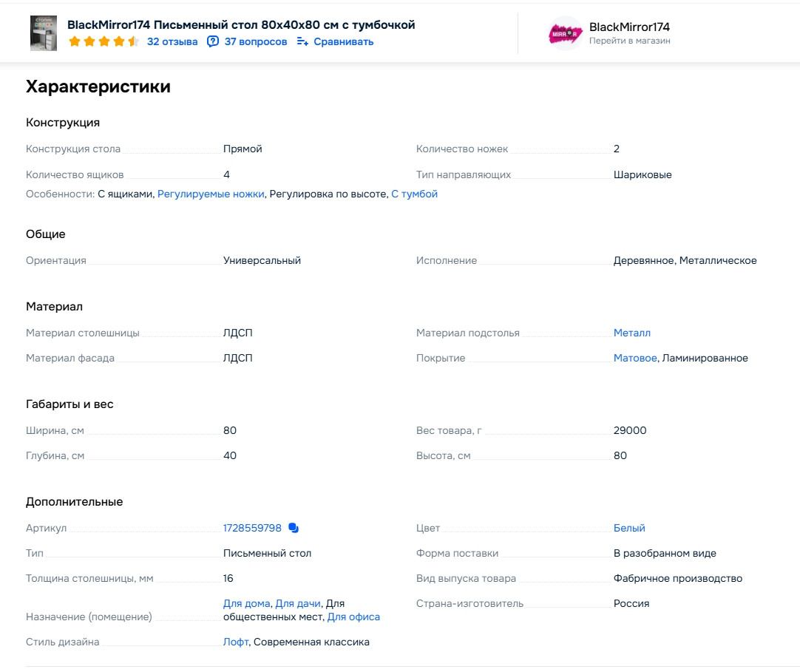Click the Сравнивать compare button
Screen dimensions: 800x672
tap(344, 42)
